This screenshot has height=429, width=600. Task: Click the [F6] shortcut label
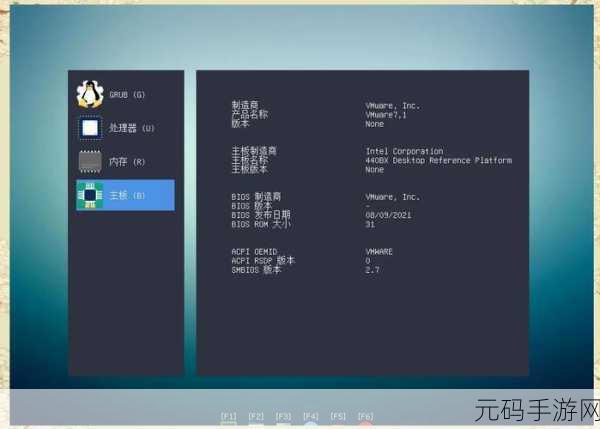365,416
